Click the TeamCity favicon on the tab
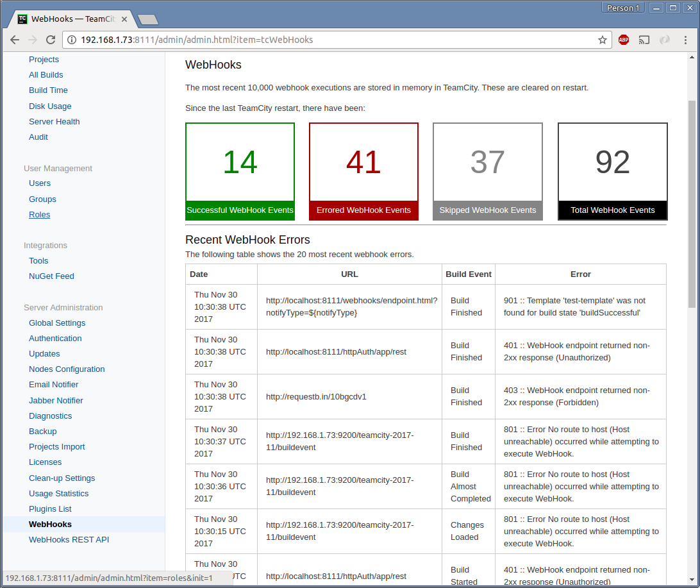700x588 pixels. tap(22, 19)
